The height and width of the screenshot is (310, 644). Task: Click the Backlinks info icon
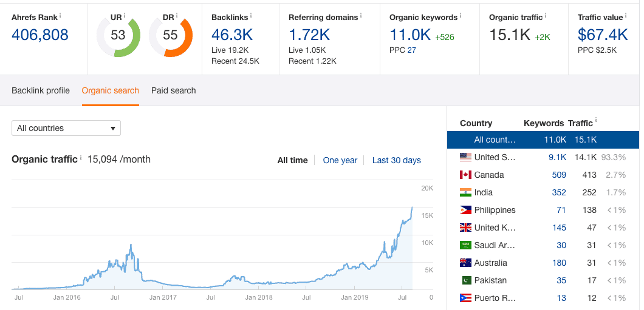[x=251, y=16]
